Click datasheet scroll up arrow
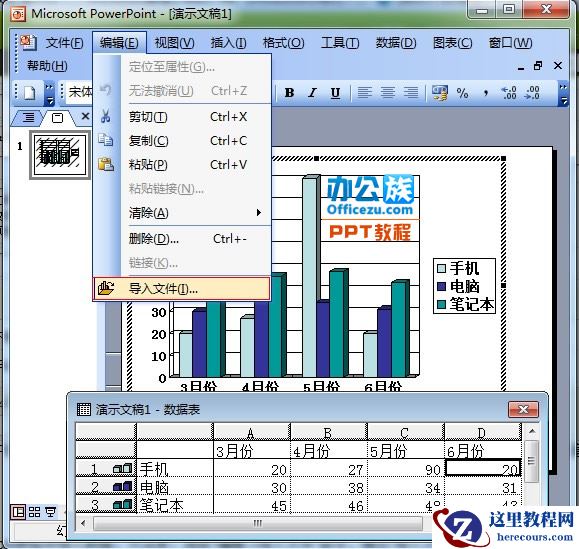This screenshot has height=549, width=579. [x=532, y=431]
